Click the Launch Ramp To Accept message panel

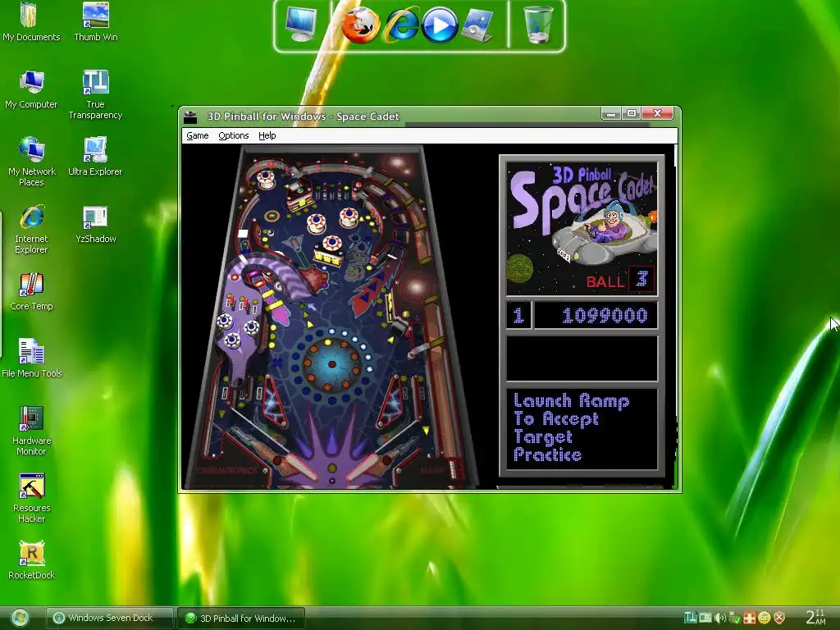(x=582, y=428)
